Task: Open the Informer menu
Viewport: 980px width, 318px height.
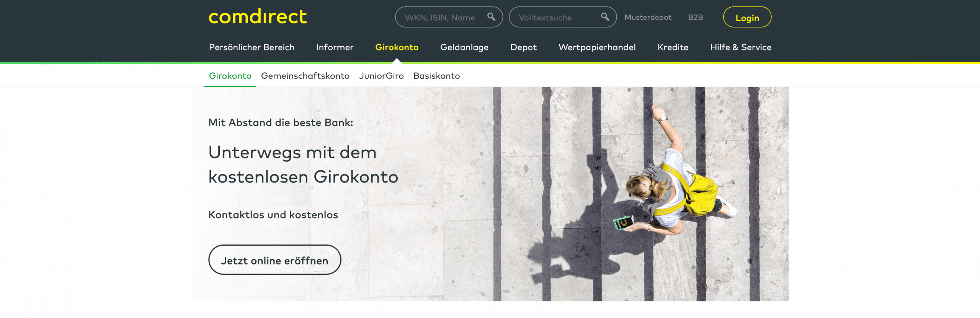Action: pos(335,47)
